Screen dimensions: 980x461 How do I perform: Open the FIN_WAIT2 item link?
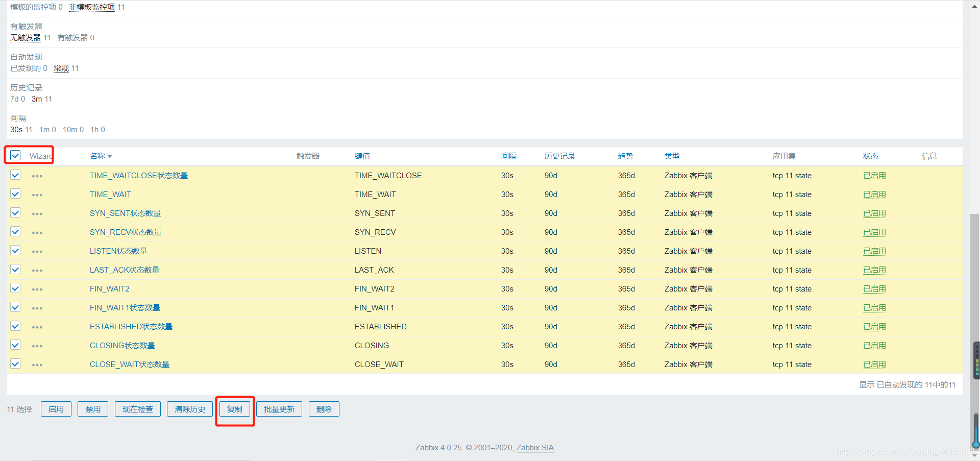tap(110, 289)
